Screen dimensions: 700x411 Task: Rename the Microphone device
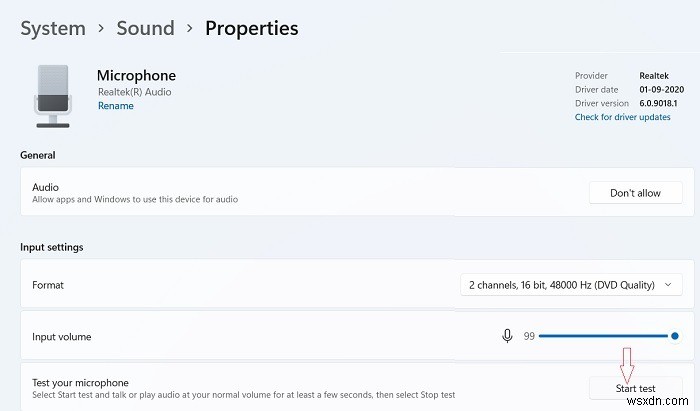(x=115, y=106)
